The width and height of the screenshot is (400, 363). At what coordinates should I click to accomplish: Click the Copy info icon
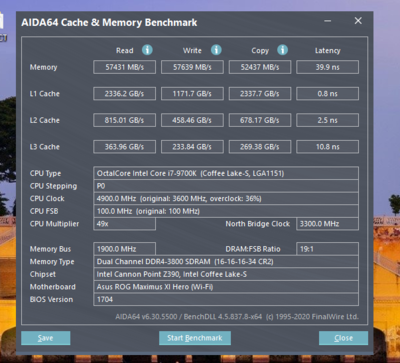tap(282, 50)
